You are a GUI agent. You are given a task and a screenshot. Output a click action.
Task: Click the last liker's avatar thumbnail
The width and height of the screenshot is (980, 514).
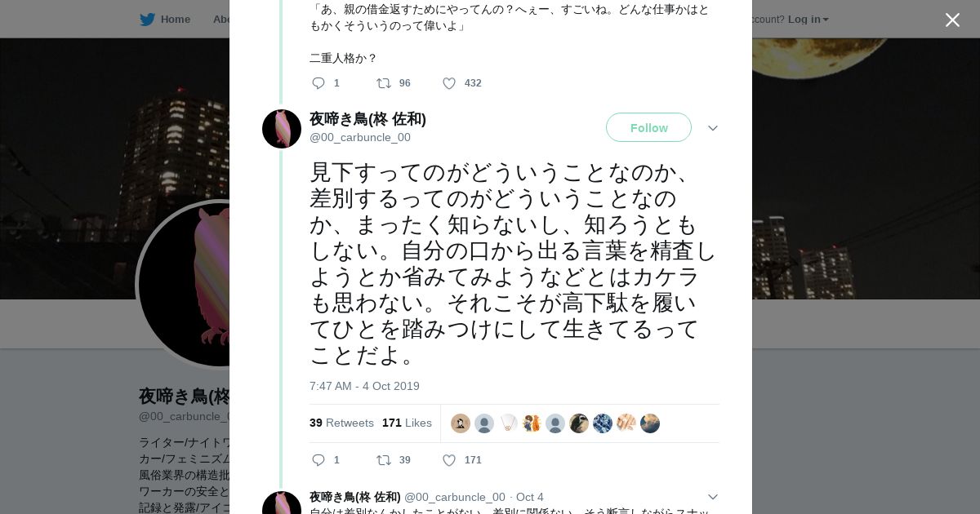pyautogui.click(x=650, y=423)
